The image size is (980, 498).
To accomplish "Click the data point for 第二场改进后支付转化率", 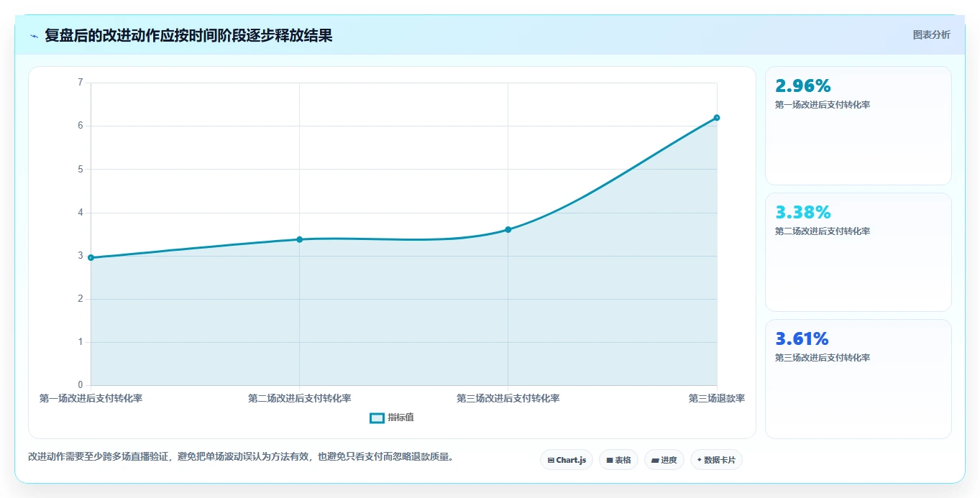I will (300, 239).
